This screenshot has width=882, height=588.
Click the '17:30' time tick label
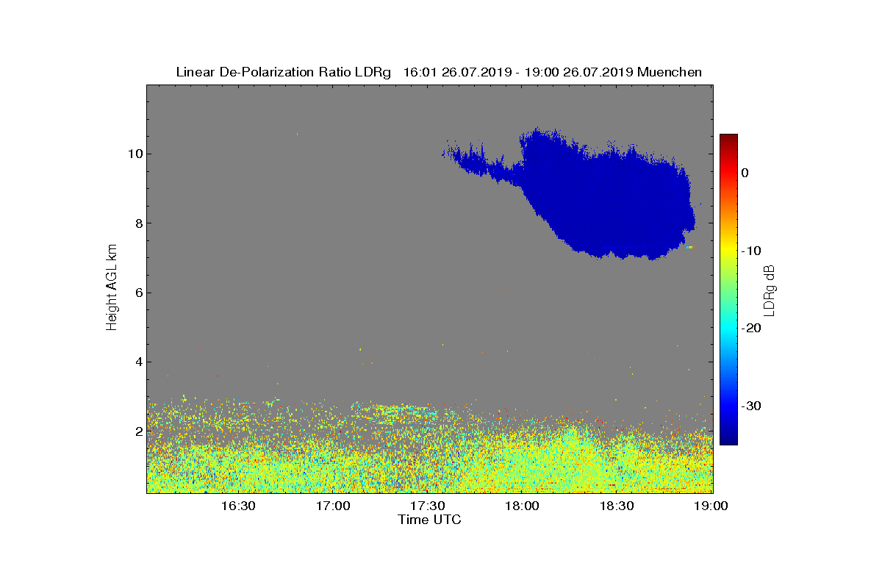coord(428,506)
